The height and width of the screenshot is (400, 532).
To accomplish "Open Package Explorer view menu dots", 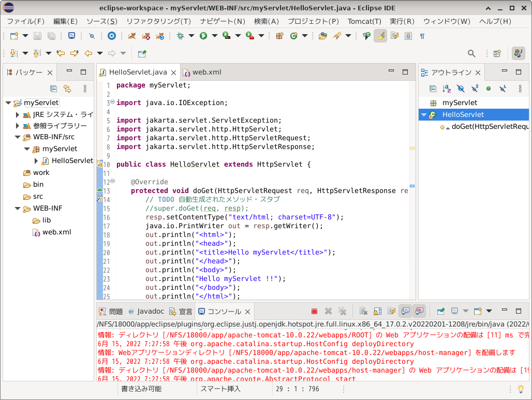I will 85,89.
